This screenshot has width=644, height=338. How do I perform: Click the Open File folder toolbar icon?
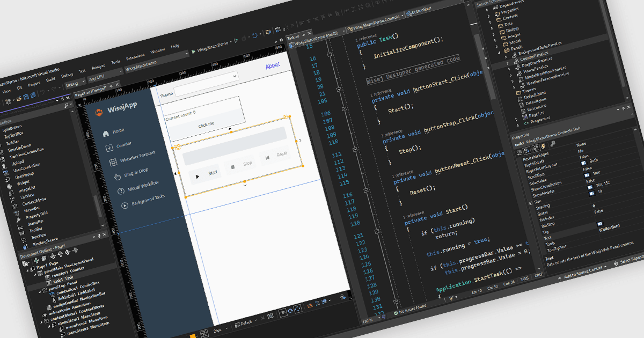[19, 99]
